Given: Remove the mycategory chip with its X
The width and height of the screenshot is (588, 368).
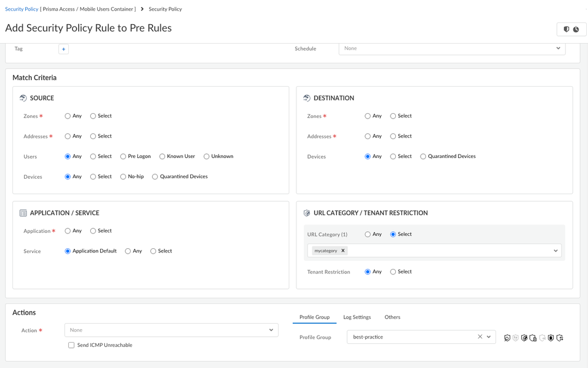Looking at the screenshot, I should [343, 251].
